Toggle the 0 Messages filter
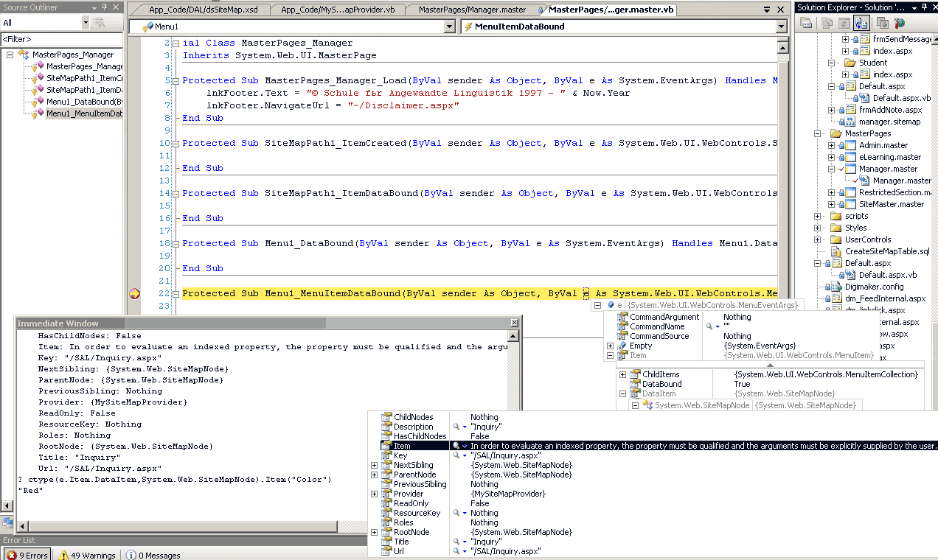938x560 pixels. point(153,555)
